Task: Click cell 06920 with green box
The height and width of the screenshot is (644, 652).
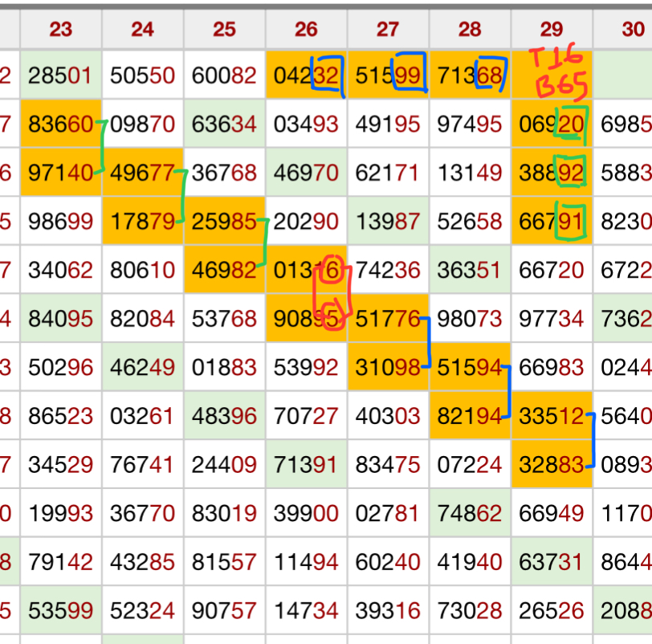Action: coord(552,124)
